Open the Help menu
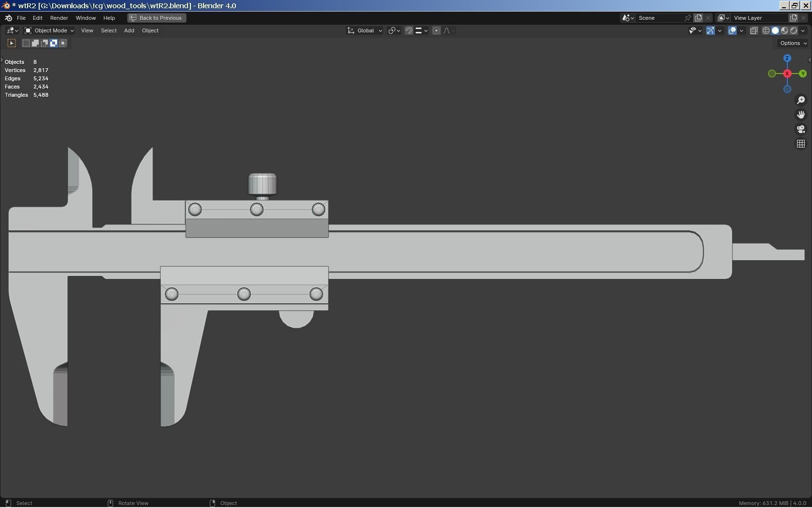812x508 pixels. click(x=109, y=18)
